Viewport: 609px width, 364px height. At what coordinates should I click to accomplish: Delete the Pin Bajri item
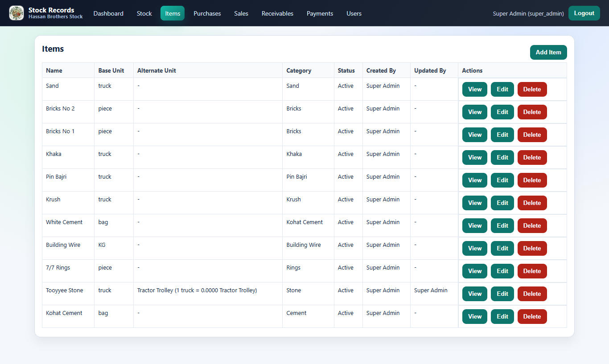tap(532, 180)
